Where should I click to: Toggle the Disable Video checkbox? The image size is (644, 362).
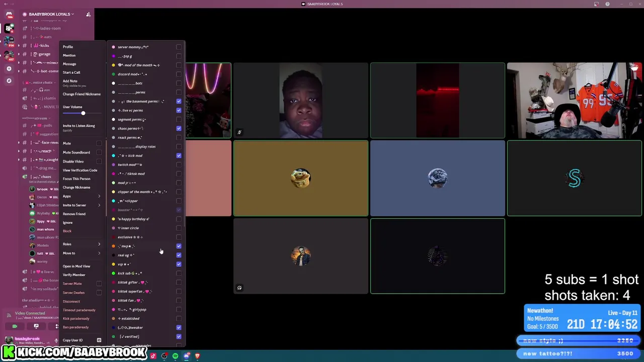pos(99,161)
